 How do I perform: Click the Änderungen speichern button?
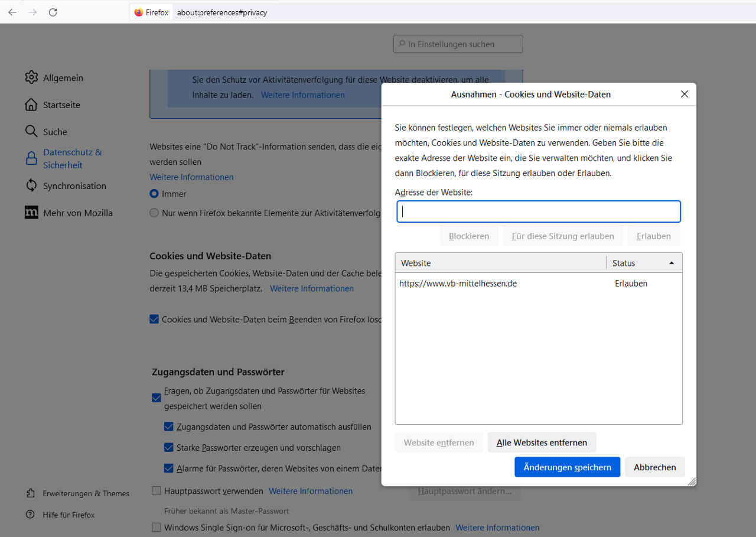tap(567, 467)
